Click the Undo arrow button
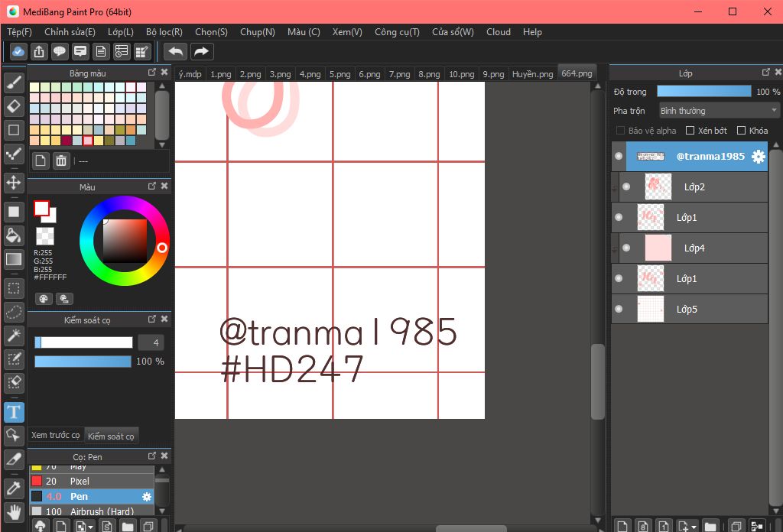 click(x=175, y=51)
